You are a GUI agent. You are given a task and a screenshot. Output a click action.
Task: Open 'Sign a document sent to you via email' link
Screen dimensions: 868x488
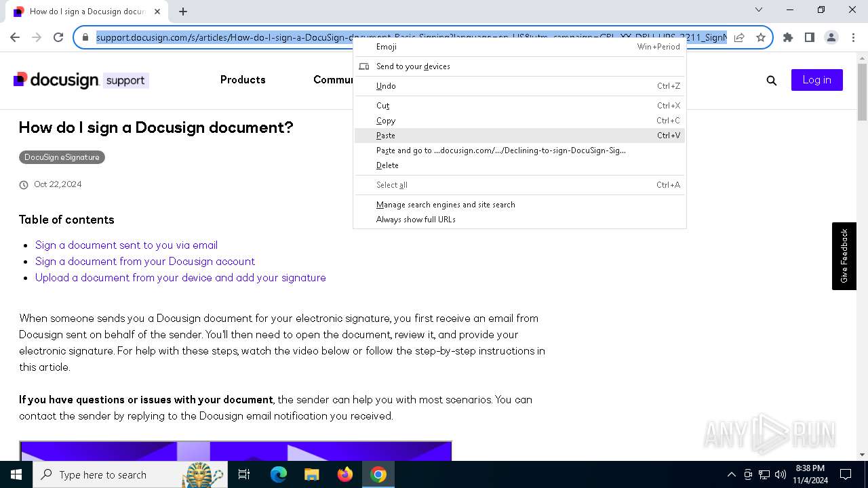click(126, 245)
